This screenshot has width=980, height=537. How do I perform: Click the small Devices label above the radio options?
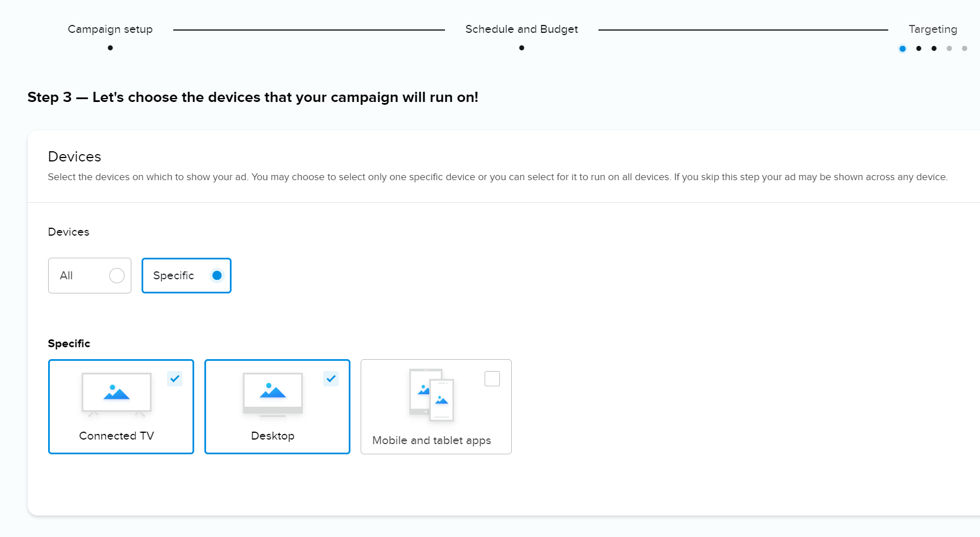(69, 232)
